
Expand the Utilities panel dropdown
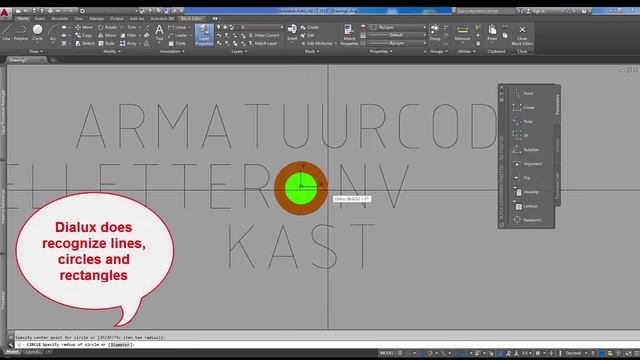click(466, 51)
